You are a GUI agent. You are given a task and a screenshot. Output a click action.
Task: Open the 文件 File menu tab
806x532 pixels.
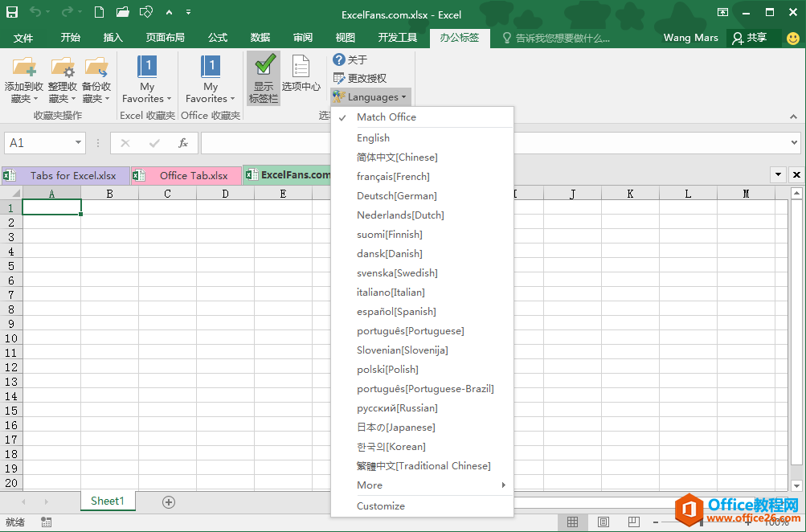point(23,38)
